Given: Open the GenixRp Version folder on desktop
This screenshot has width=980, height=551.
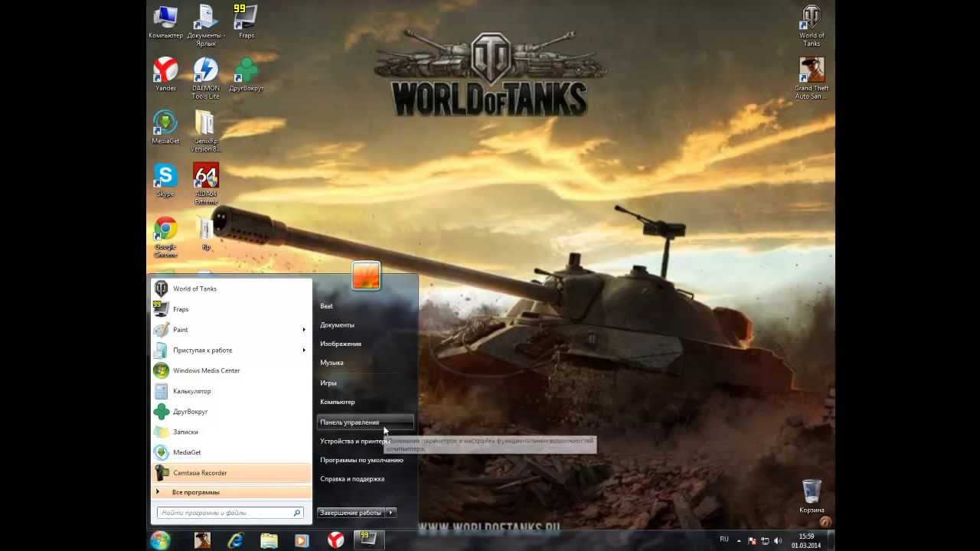Looking at the screenshot, I should (205, 131).
